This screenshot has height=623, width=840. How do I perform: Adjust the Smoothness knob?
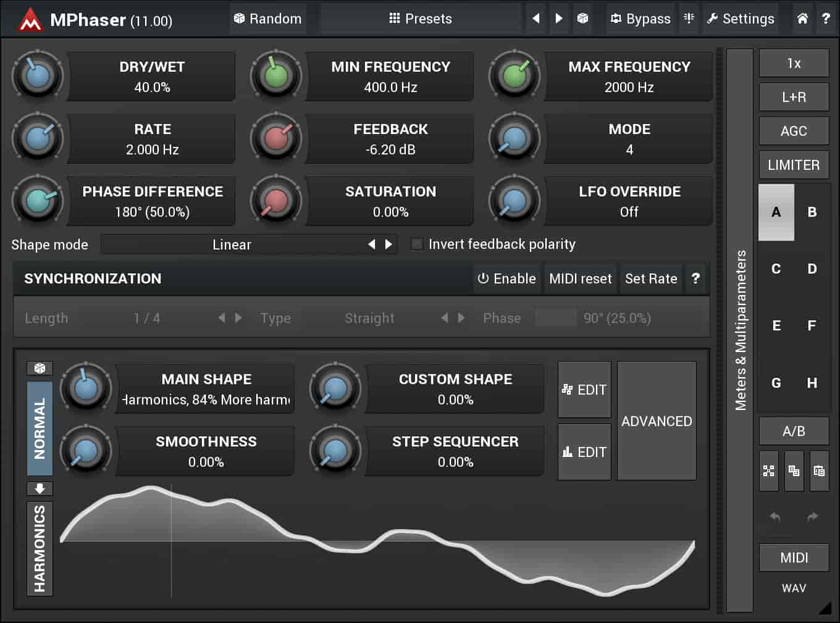[85, 451]
